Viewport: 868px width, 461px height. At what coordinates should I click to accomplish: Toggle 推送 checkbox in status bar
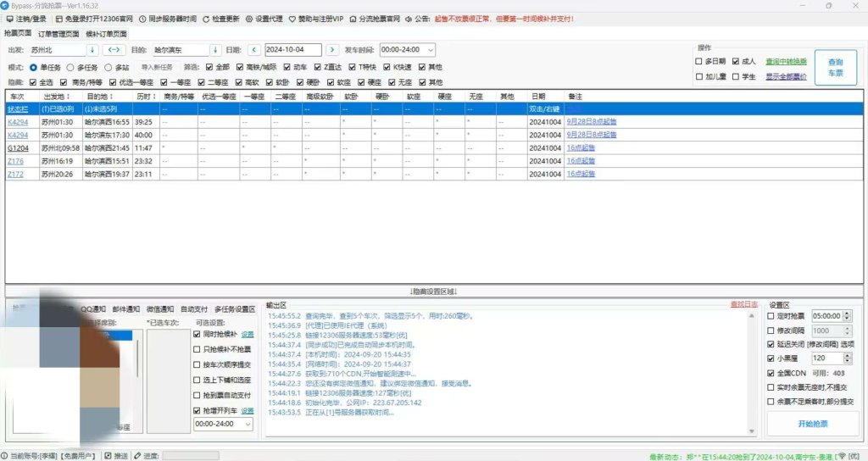(108, 456)
